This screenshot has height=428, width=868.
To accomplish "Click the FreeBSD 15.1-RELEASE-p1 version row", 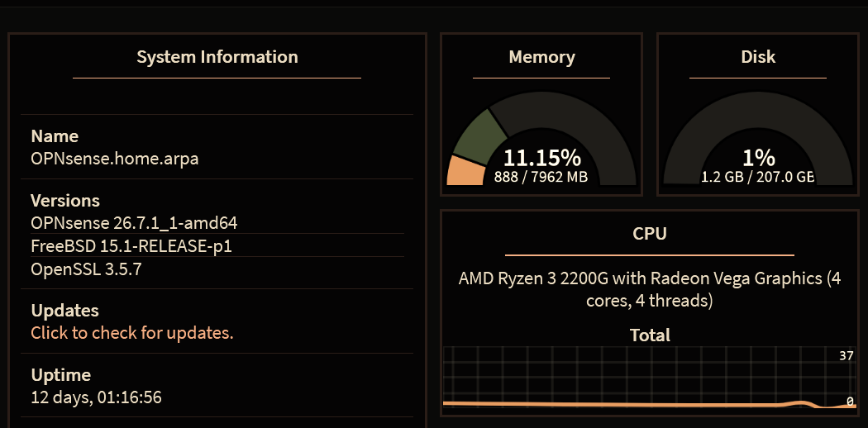I will pos(131,246).
